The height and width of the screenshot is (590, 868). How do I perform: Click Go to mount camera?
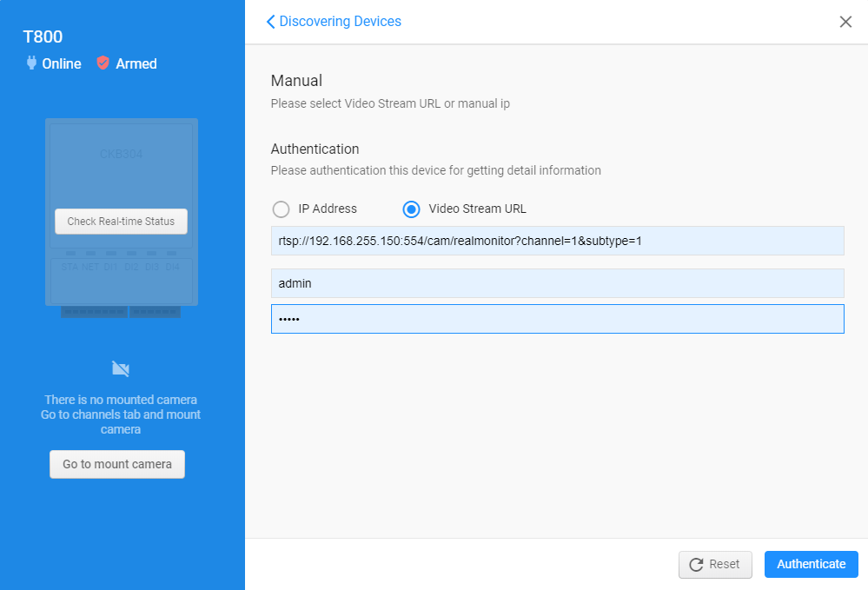coord(116,464)
